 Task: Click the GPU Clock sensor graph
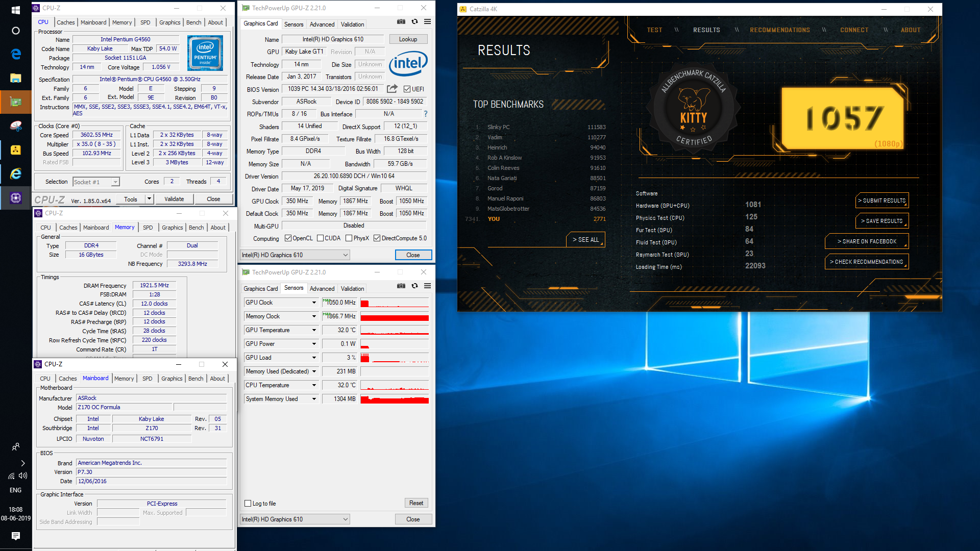coord(395,303)
